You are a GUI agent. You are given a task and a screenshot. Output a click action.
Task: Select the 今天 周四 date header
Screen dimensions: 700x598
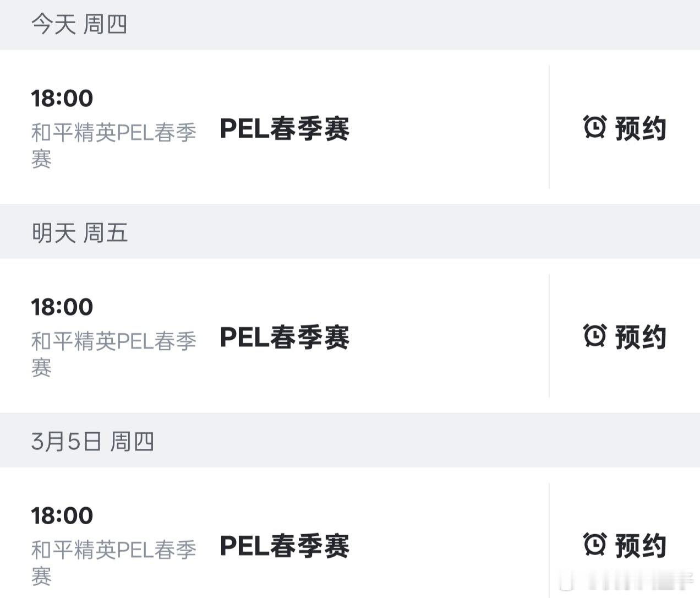(x=79, y=25)
